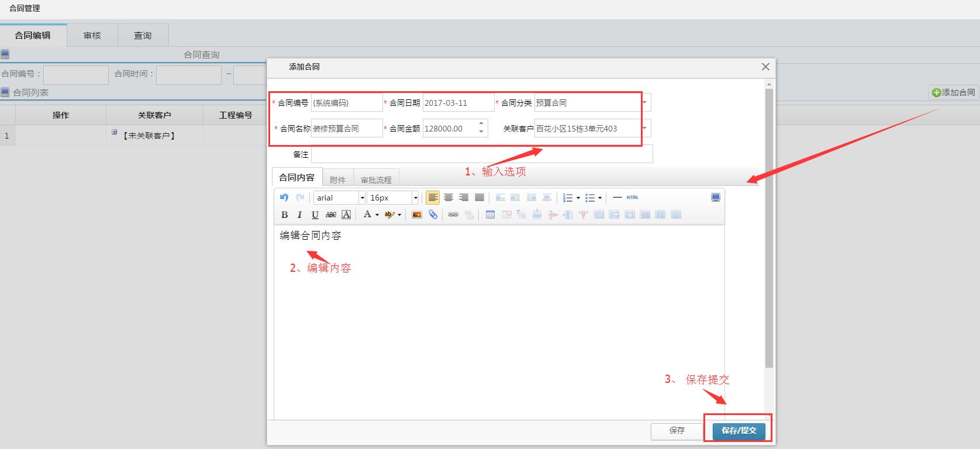Screen dimensions: 980x449
Task: Click the 保存/提交 button
Action: tap(739, 430)
